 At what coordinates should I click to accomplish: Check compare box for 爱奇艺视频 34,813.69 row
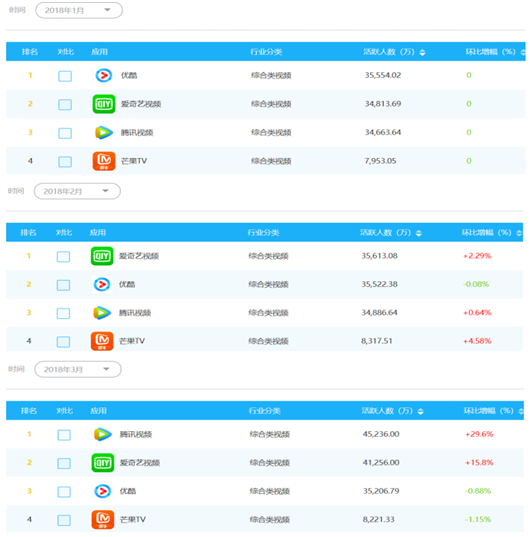pyautogui.click(x=65, y=104)
